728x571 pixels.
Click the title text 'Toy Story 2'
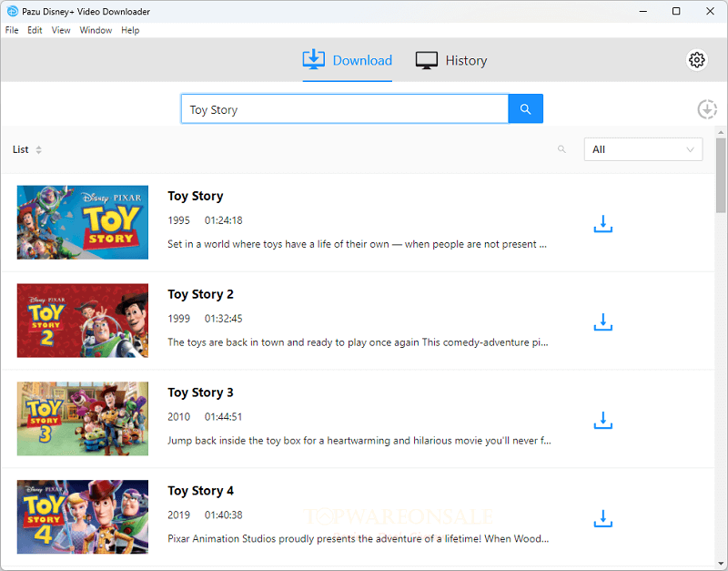200,294
